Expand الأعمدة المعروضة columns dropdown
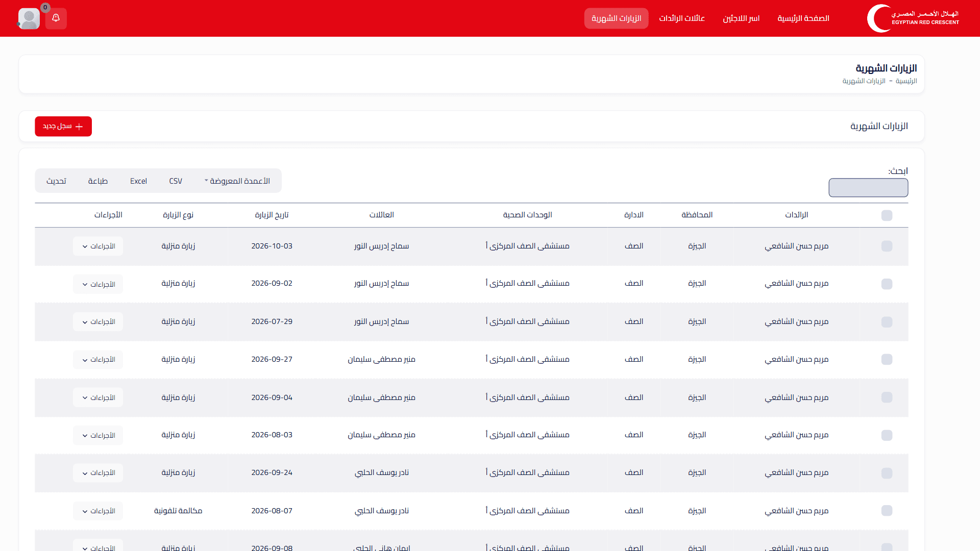 [237, 181]
